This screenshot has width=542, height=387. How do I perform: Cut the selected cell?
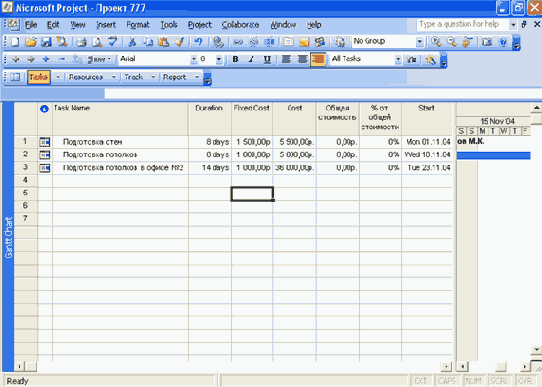pyautogui.click(x=132, y=42)
